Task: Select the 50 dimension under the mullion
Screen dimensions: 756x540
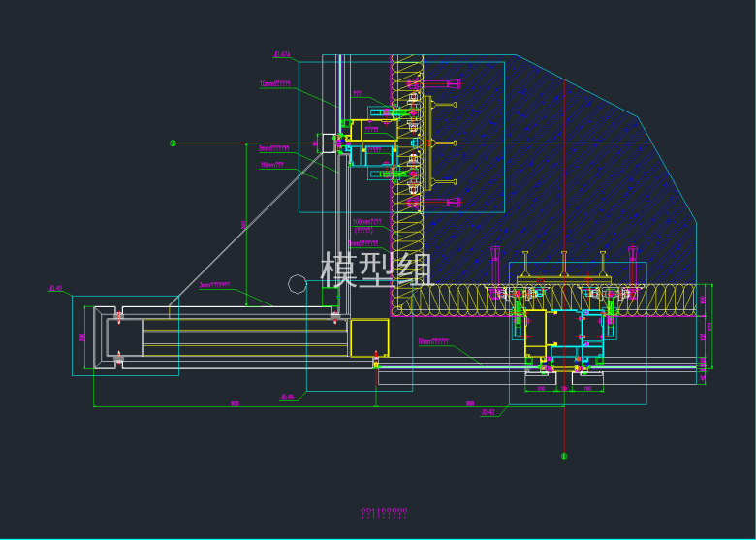Action: click(565, 389)
